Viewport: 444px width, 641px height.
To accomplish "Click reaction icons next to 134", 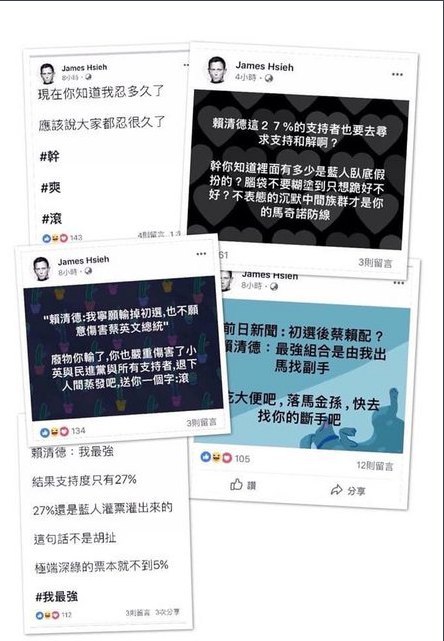I will 54,431.
